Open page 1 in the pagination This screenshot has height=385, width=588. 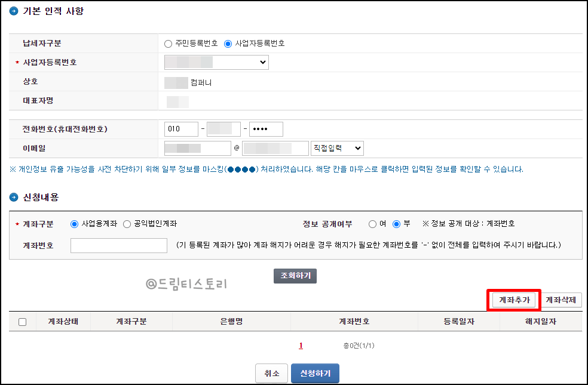click(300, 345)
